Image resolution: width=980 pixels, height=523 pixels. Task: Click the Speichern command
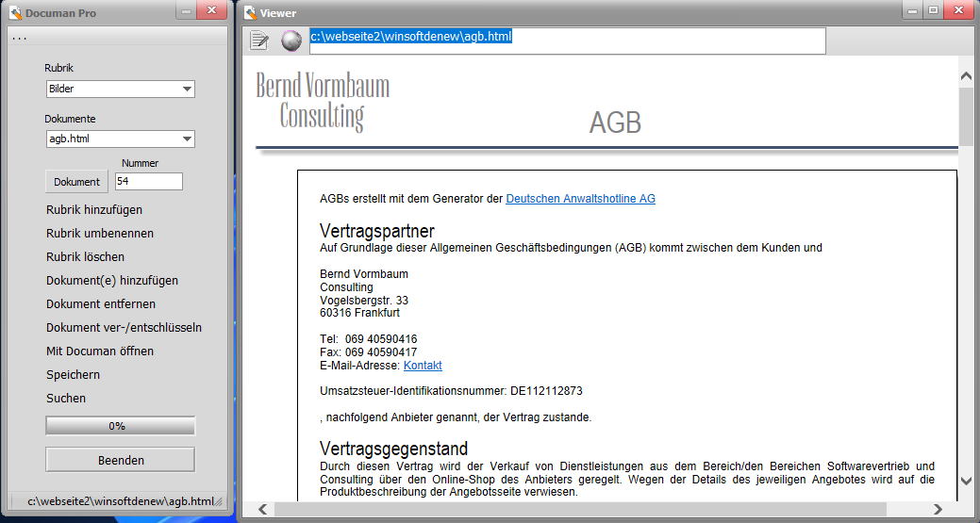point(74,374)
